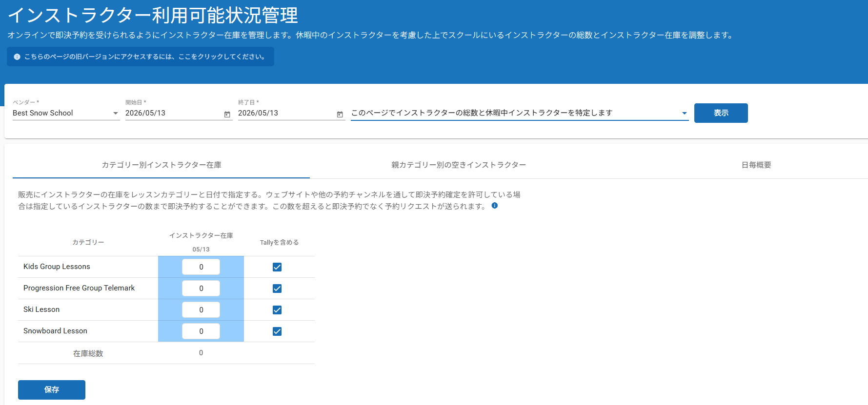Viewport: 868px width, 405px height.
Task: Click the インストラクター利用可能状況管理 page title
Action: point(153,15)
